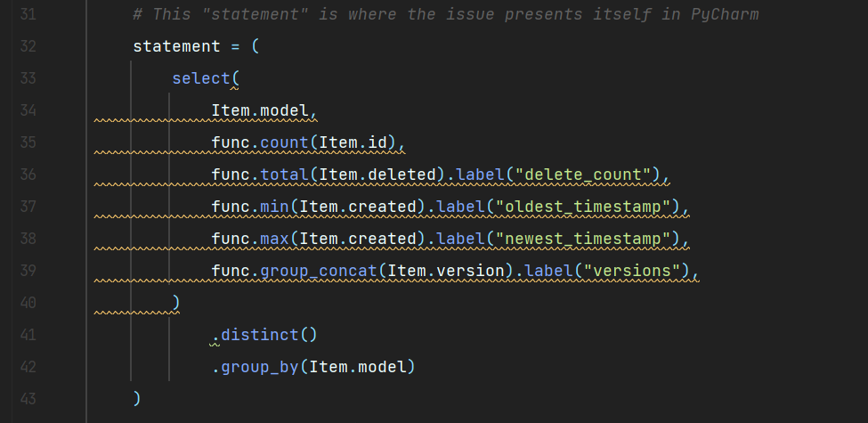
Task: Click the closing parenthesis on line 43
Action: tap(137, 399)
